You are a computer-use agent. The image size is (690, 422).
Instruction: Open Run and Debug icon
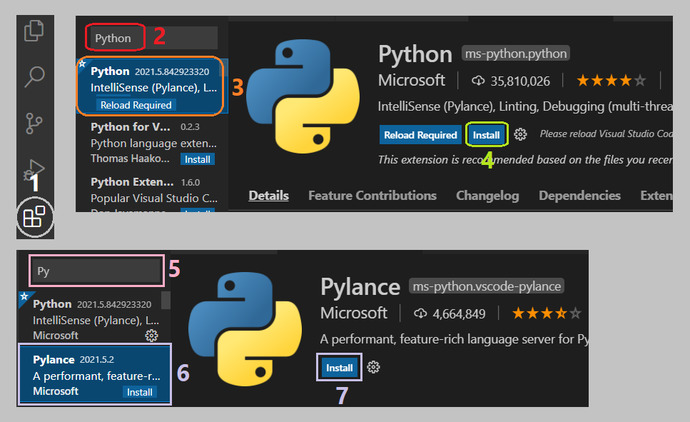35,169
